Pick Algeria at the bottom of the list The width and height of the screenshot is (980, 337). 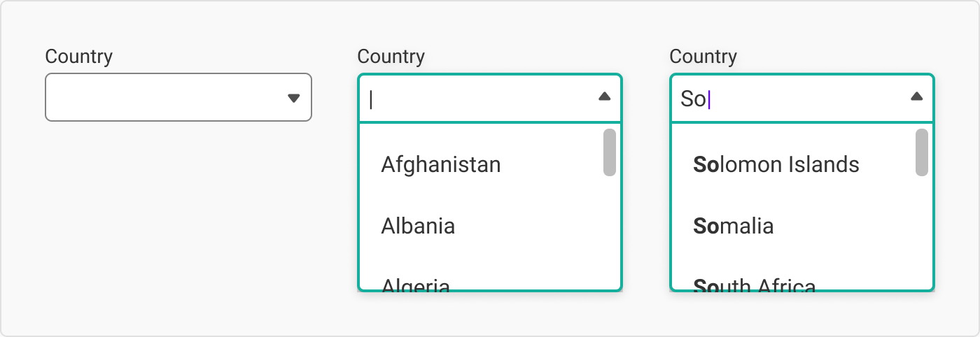415,284
